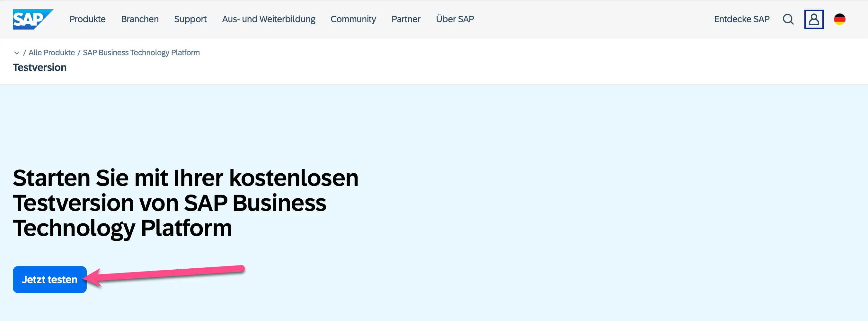The image size is (868, 321).
Task: Open the Aus- und Weiterbildung menu
Action: point(269,19)
